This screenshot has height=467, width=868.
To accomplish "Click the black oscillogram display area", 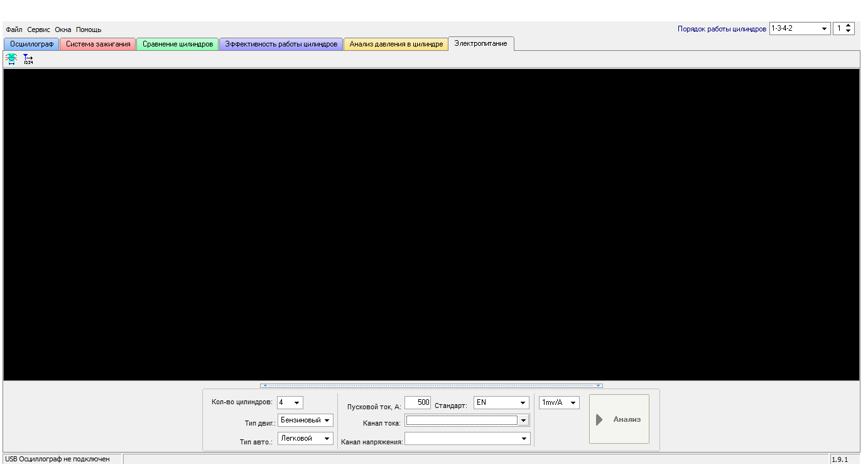I will tap(431, 225).
